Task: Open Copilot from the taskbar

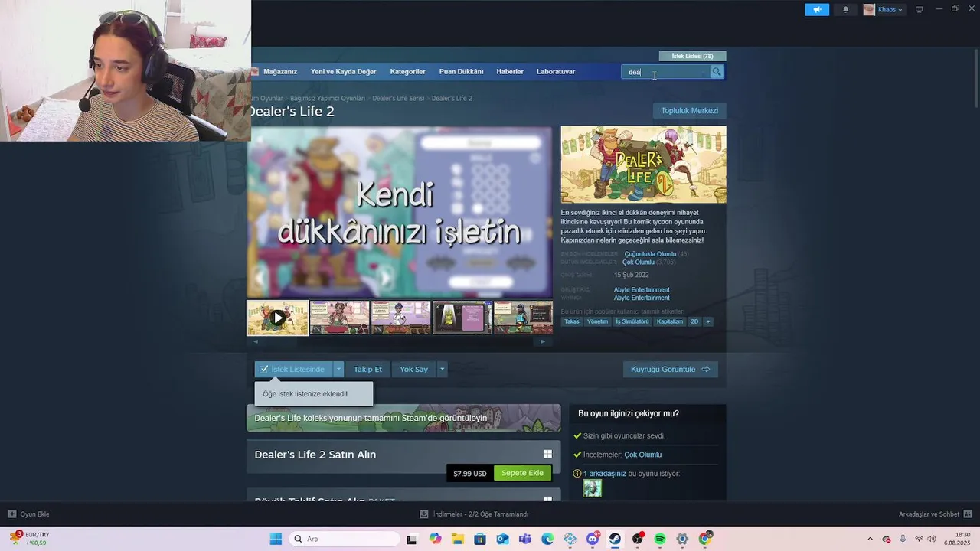Action: tap(436, 539)
